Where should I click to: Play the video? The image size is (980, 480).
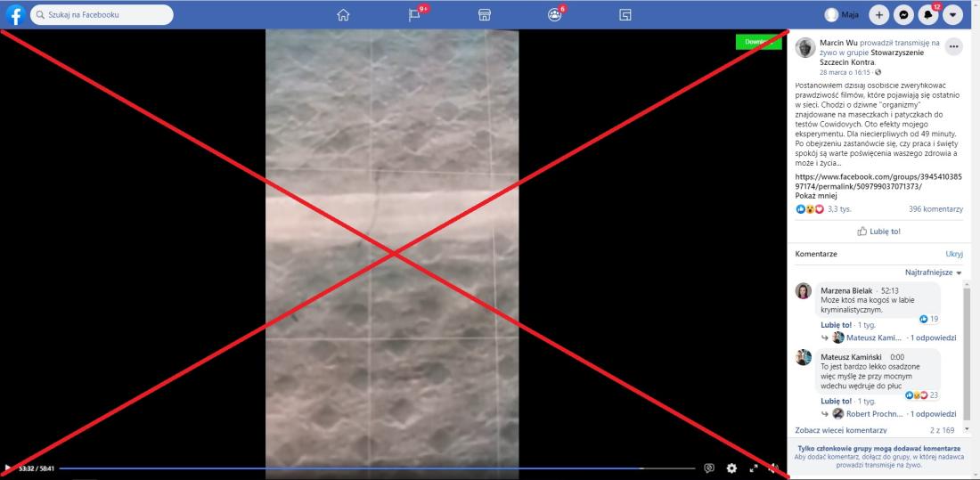[x=7, y=468]
